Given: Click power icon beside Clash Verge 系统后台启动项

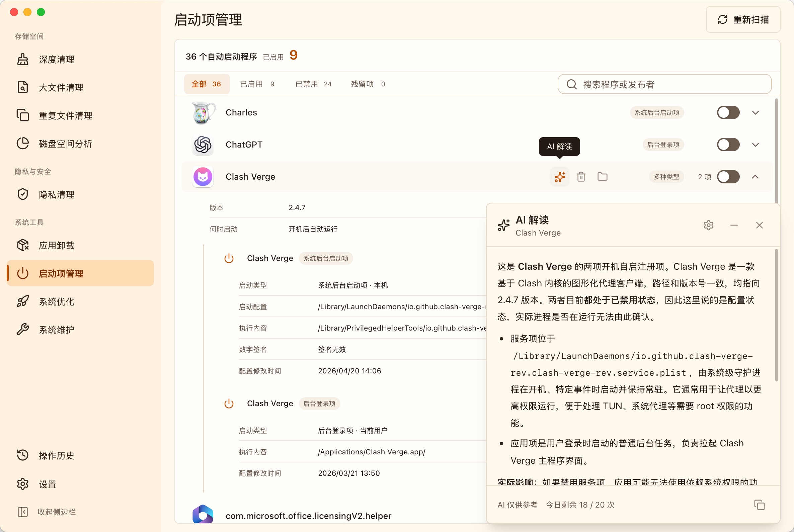Looking at the screenshot, I should click(229, 259).
